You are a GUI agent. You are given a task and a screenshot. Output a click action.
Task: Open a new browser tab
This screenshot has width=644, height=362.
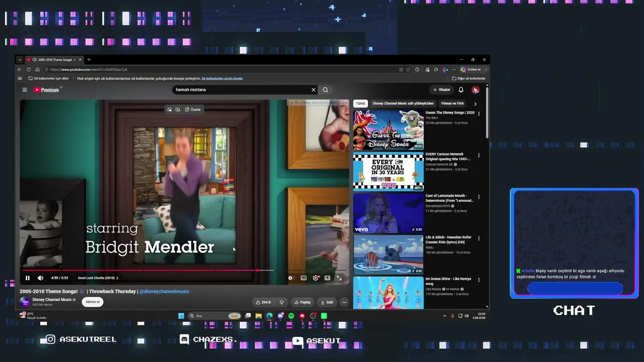89,60
